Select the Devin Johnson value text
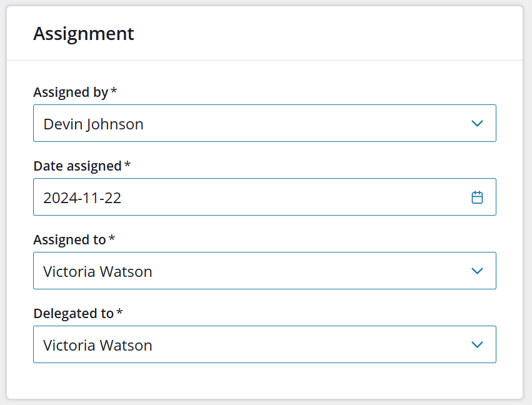532x405 pixels. [x=93, y=124]
